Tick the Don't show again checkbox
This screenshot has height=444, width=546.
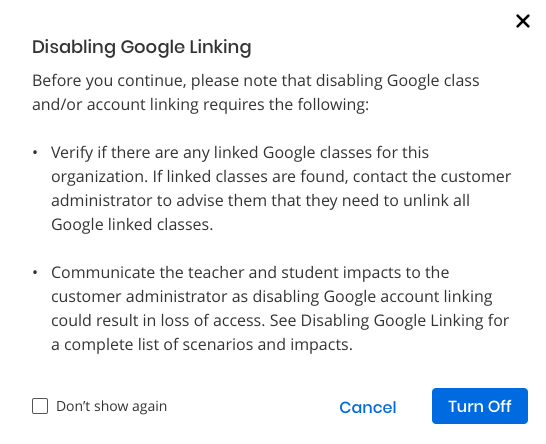40,406
